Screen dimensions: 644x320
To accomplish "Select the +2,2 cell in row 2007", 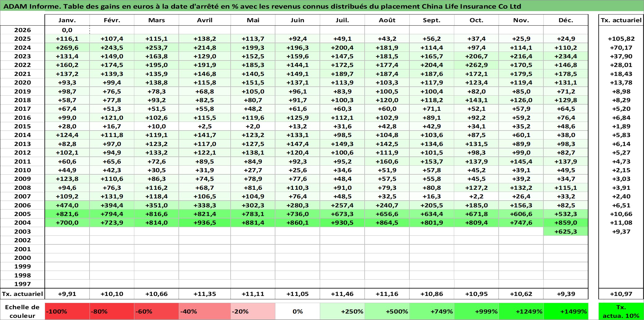I will pyautogui.click(x=476, y=196).
